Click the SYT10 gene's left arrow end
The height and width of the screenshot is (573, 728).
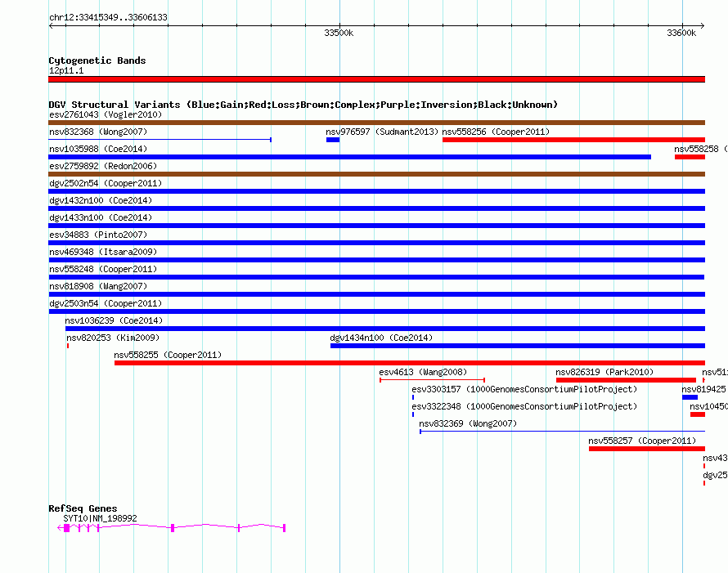(60, 527)
